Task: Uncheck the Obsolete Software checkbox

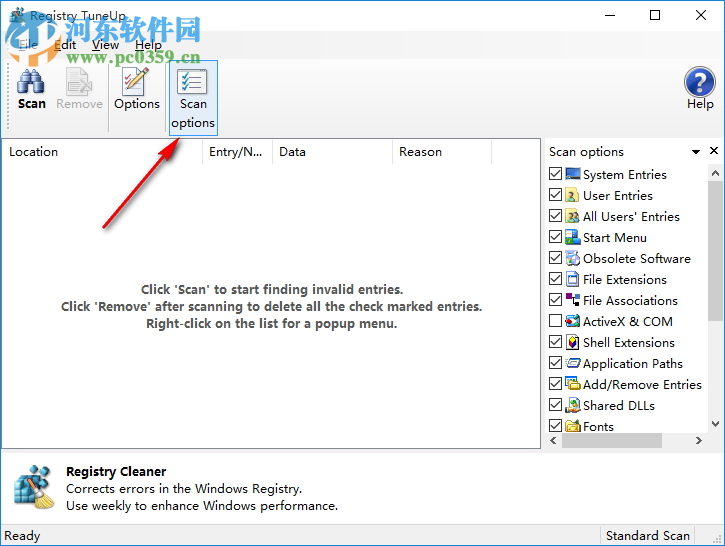Action: point(555,258)
